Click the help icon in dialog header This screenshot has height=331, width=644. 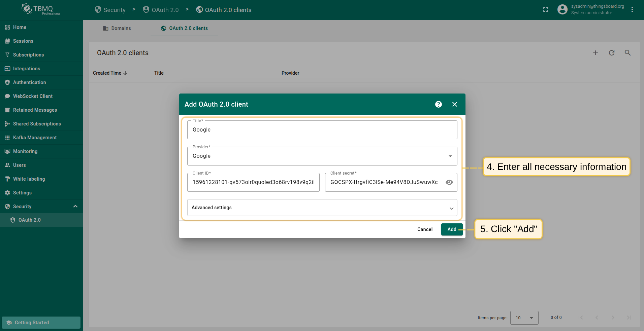pyautogui.click(x=438, y=104)
